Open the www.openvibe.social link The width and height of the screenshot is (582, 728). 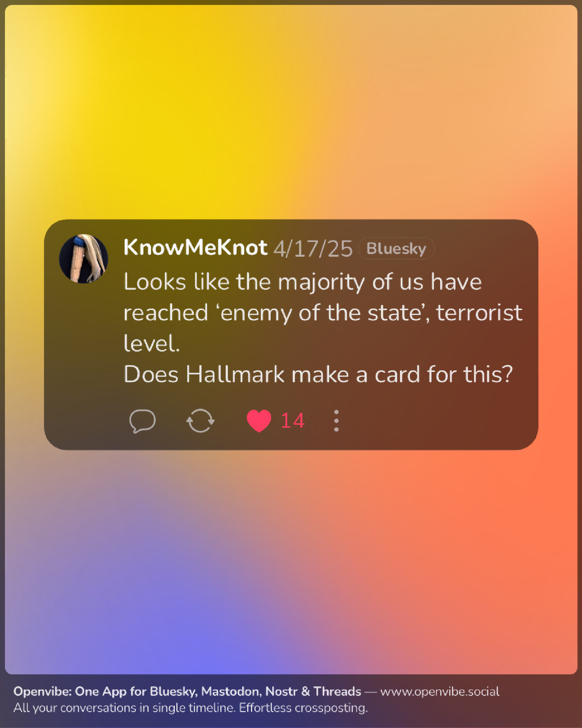pyautogui.click(x=440, y=692)
